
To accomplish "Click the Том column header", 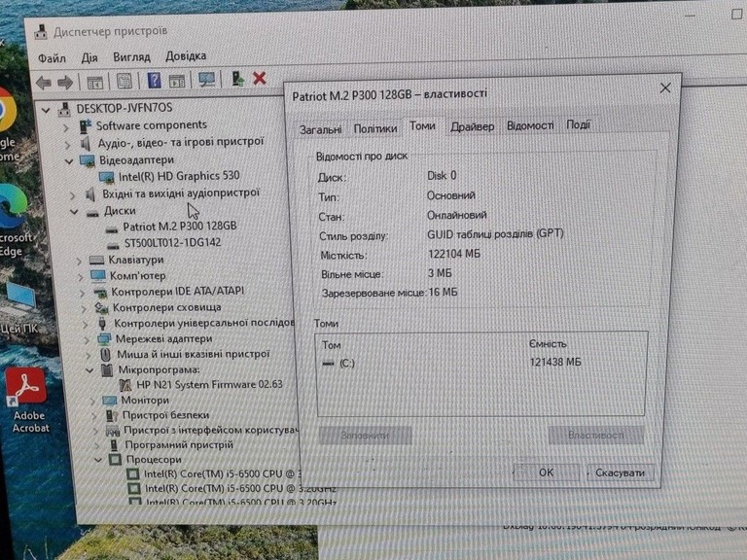I will tap(331, 345).
